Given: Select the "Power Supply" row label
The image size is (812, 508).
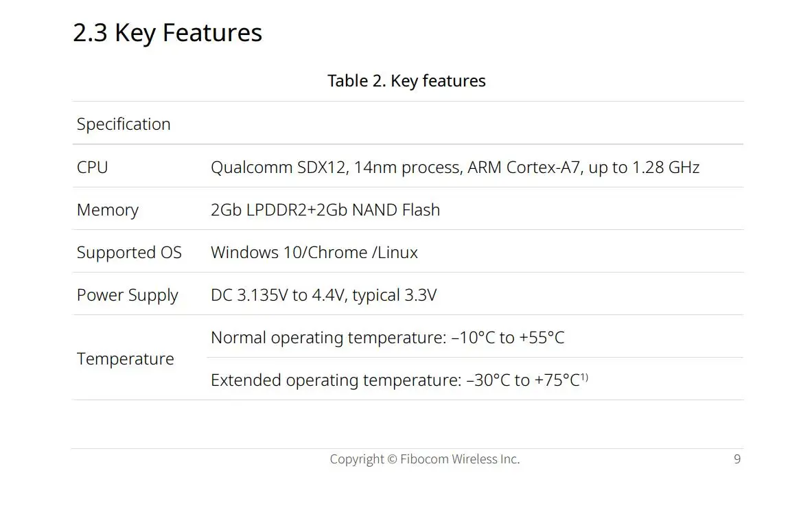Looking at the screenshot, I should (x=127, y=295).
